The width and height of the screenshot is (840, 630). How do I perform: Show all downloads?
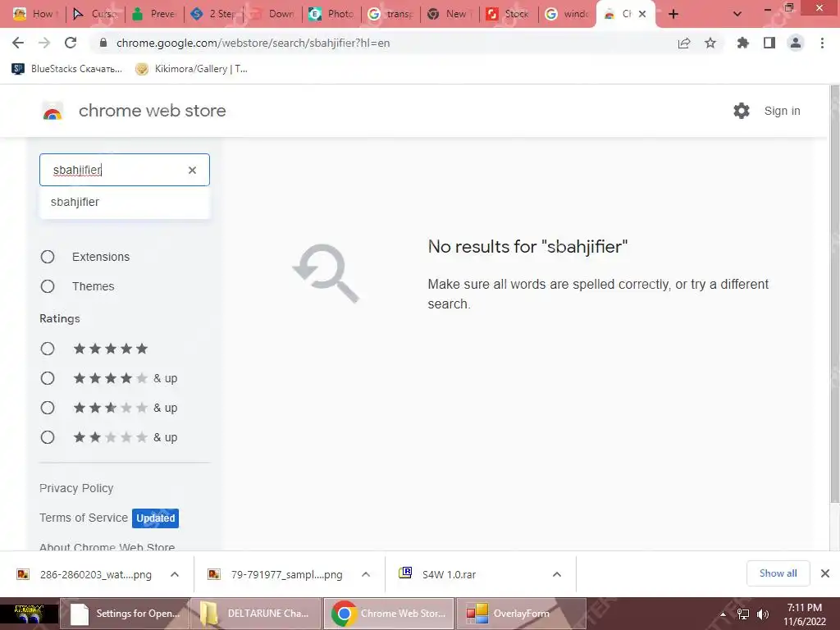pyautogui.click(x=778, y=573)
